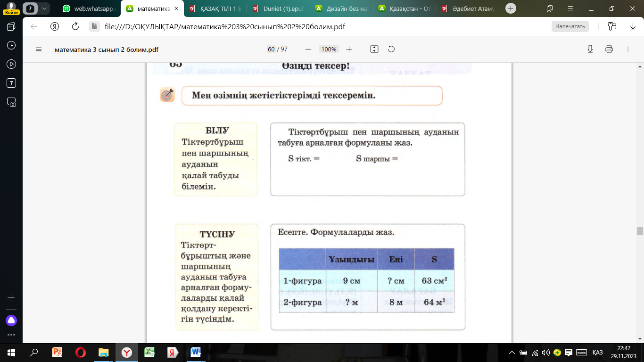Download the PDF from the viewer toolbar
This screenshot has height=362, width=644.
click(590, 49)
